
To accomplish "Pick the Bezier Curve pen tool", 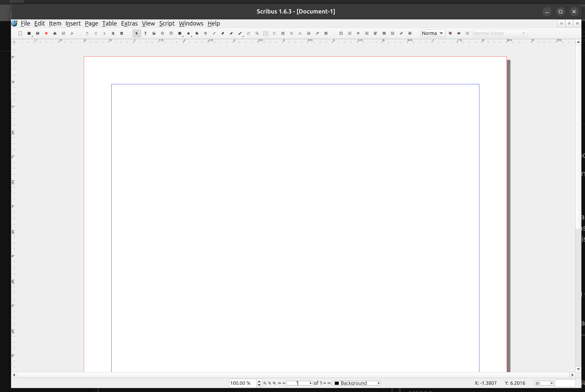I will pos(223,33).
